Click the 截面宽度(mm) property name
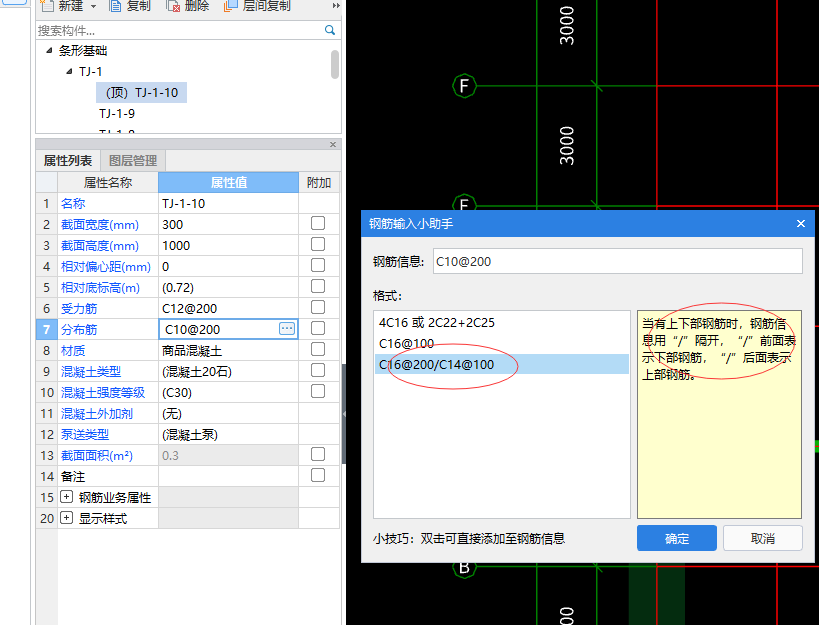This screenshot has height=625, width=819. (x=100, y=225)
